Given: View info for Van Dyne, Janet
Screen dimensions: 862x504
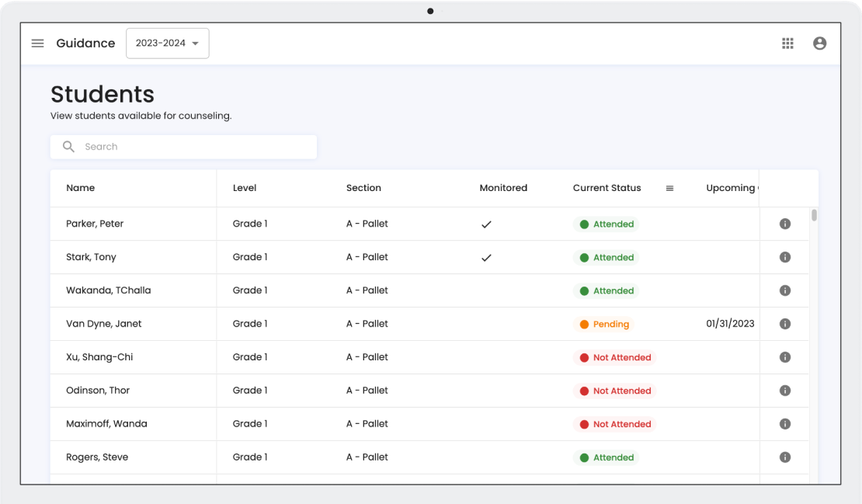Looking at the screenshot, I should [785, 324].
